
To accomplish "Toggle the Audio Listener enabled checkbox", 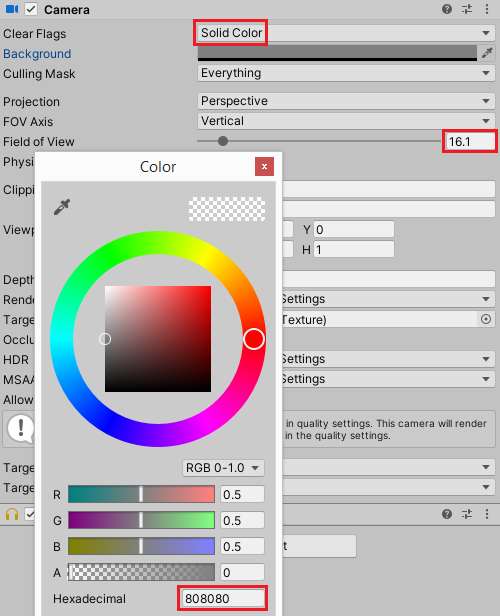I will click(30, 514).
